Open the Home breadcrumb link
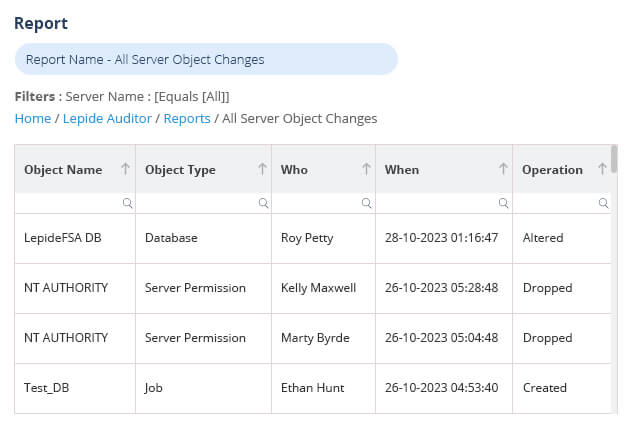This screenshot has width=632, height=430. click(x=33, y=118)
